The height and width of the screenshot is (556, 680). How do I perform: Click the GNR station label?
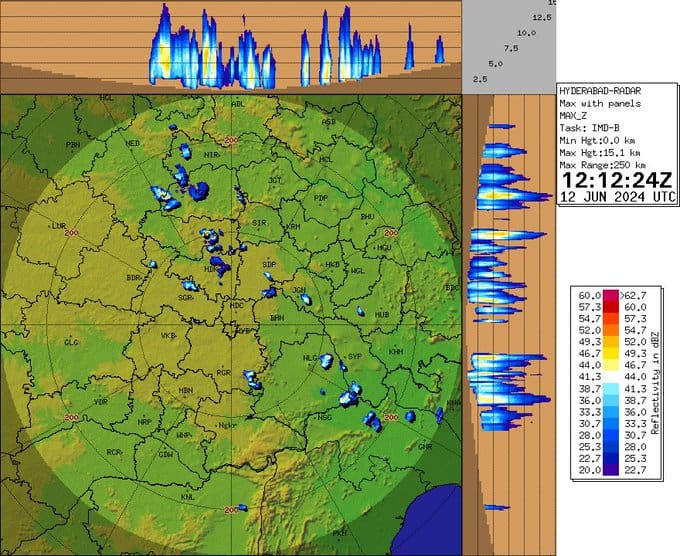point(425,447)
